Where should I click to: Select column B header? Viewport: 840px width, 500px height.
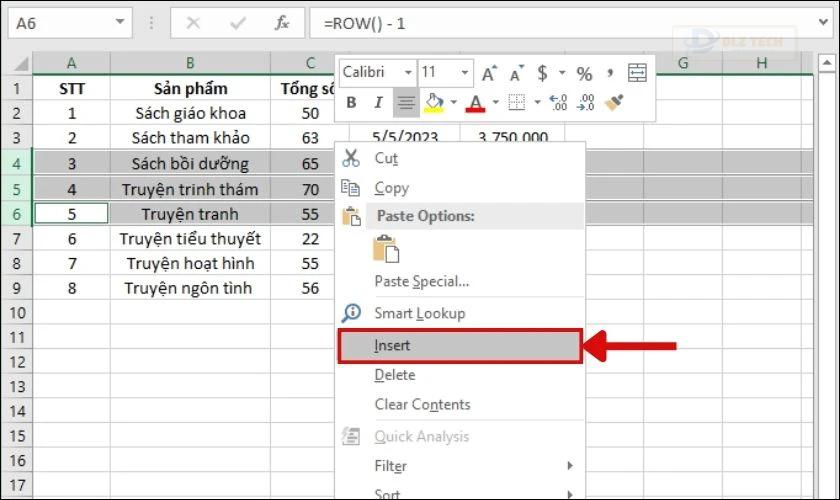[190, 63]
